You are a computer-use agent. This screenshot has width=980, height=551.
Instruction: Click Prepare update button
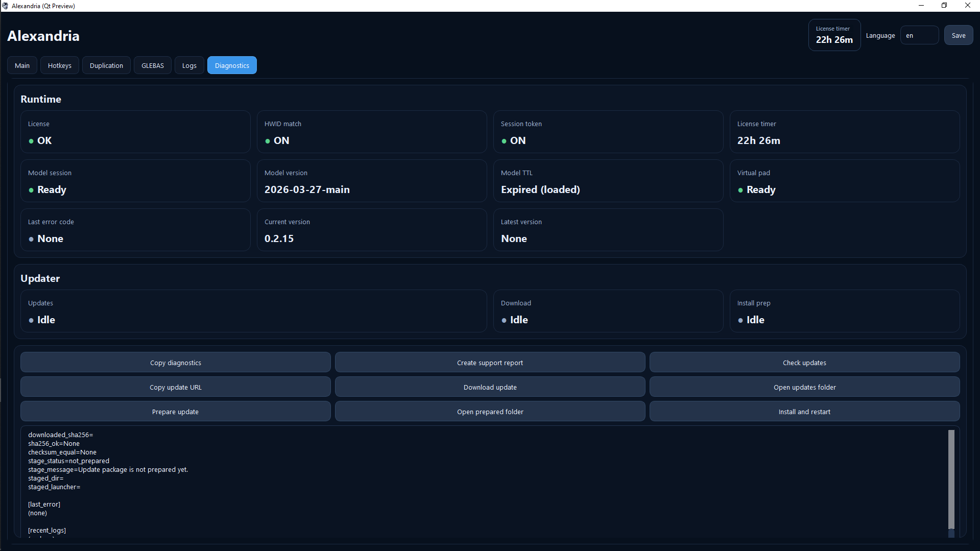pyautogui.click(x=175, y=412)
